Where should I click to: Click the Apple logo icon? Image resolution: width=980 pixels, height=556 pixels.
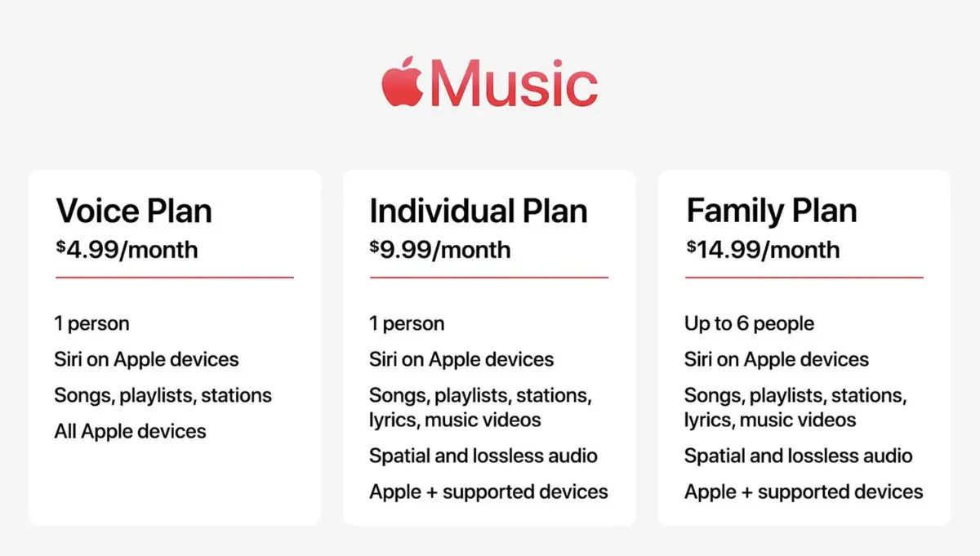pyautogui.click(x=403, y=81)
